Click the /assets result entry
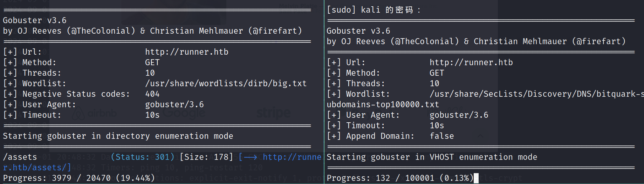 20,157
